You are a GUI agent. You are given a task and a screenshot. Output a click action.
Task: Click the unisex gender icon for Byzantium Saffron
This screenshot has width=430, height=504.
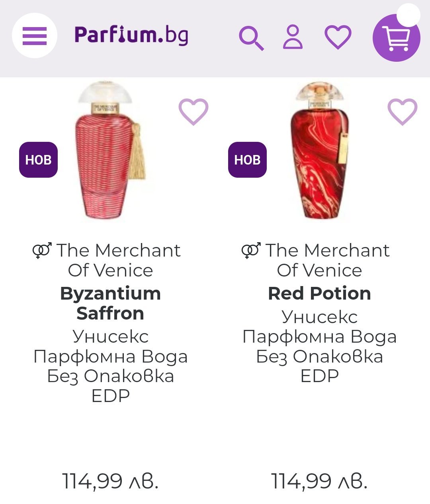point(42,251)
